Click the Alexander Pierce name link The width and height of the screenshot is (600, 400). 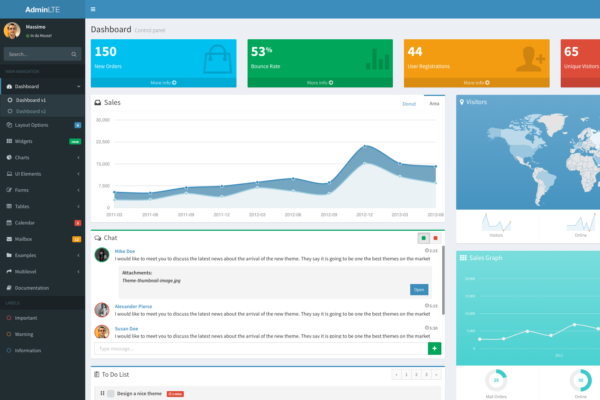pyautogui.click(x=133, y=306)
